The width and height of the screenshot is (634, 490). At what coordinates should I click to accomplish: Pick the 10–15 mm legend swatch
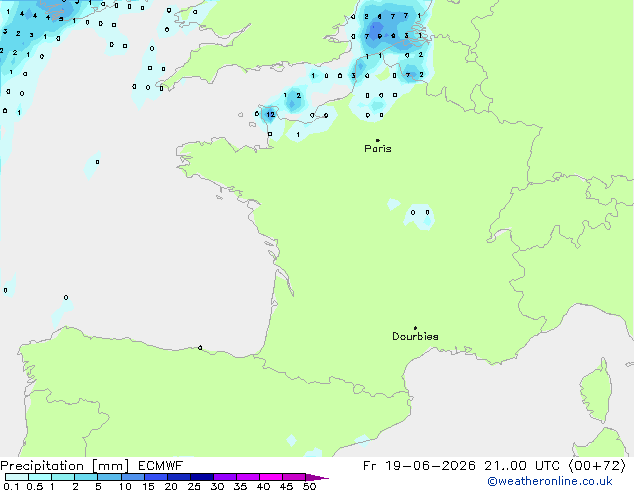(133, 477)
